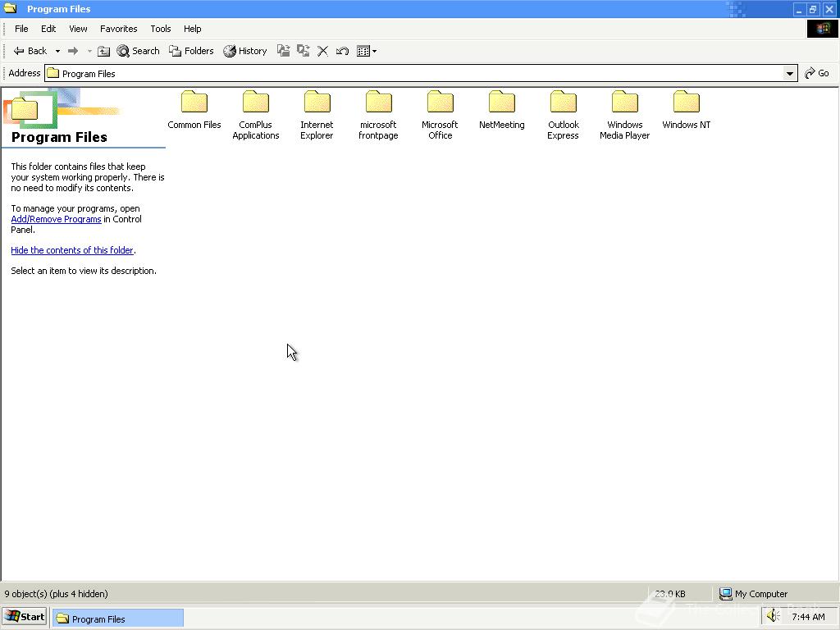This screenshot has height=630, width=840.
Task: Close the Program Files window
Action: coord(829,9)
